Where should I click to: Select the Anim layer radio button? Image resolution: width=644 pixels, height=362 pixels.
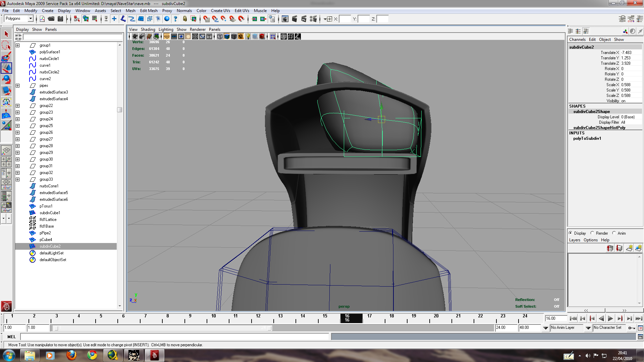click(x=614, y=233)
